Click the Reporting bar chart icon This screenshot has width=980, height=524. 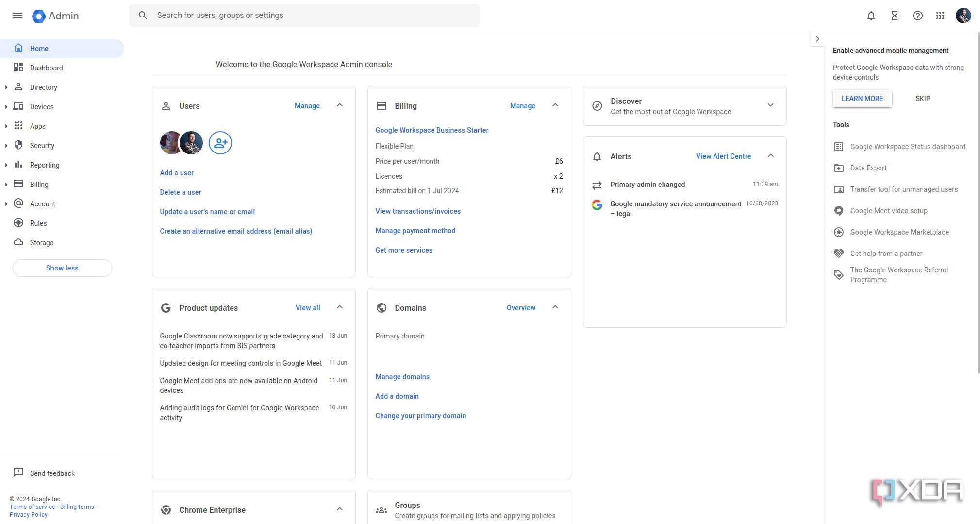(18, 165)
